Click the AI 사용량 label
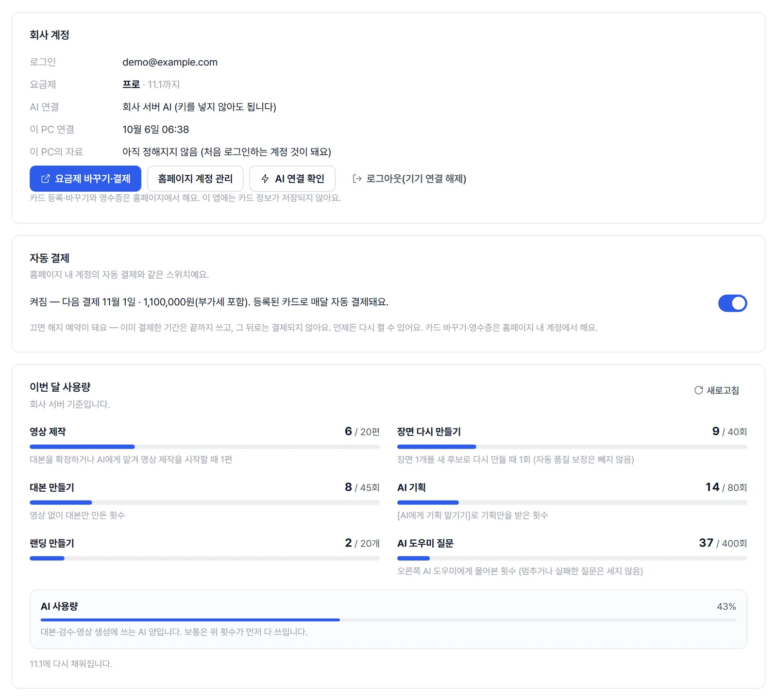The image size is (777, 700). pyautogui.click(x=59, y=606)
